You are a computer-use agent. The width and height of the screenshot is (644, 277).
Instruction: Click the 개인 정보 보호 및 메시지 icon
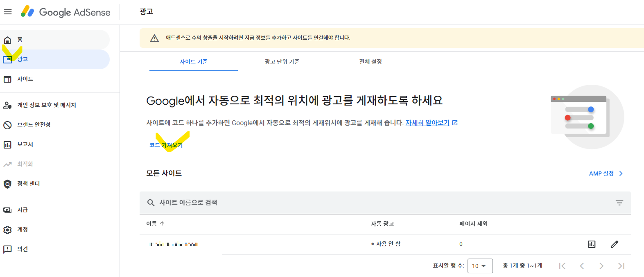coord(7,105)
